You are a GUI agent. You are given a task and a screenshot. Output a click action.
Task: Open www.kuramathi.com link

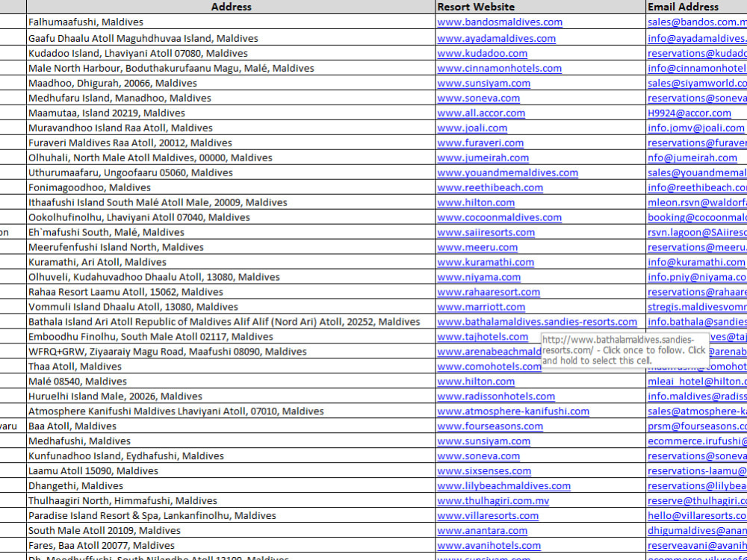coord(486,262)
